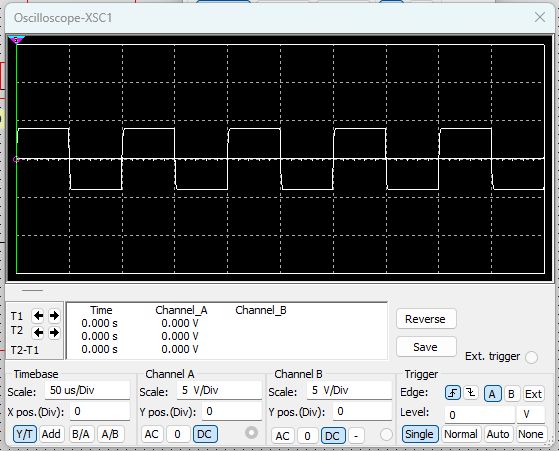
Task: Toggle Y/T display mode
Action: click(x=25, y=434)
